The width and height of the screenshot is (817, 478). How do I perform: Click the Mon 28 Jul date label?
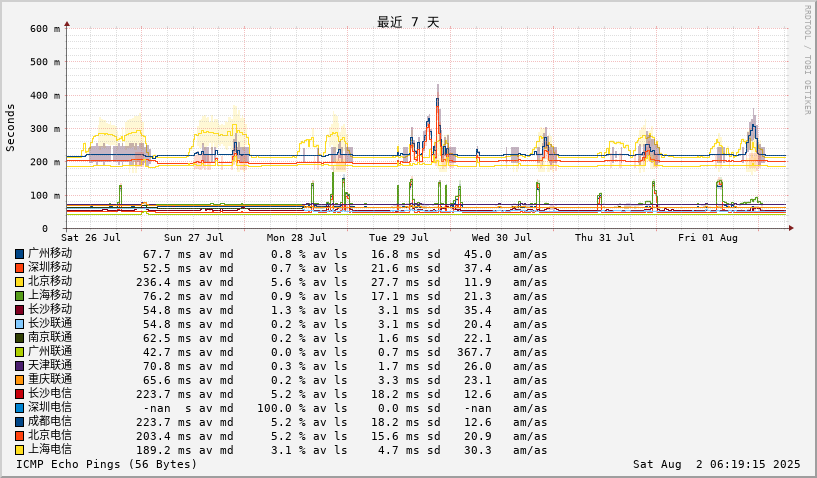pos(296,238)
